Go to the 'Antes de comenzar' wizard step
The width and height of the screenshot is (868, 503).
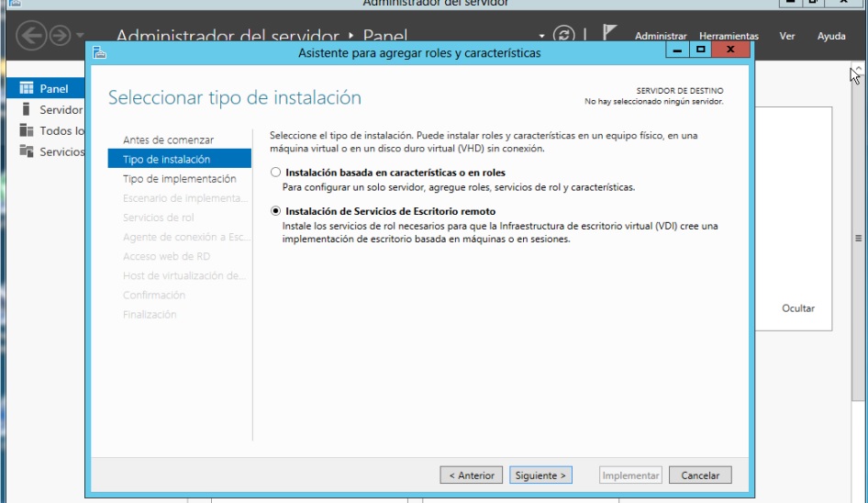pyautogui.click(x=168, y=140)
